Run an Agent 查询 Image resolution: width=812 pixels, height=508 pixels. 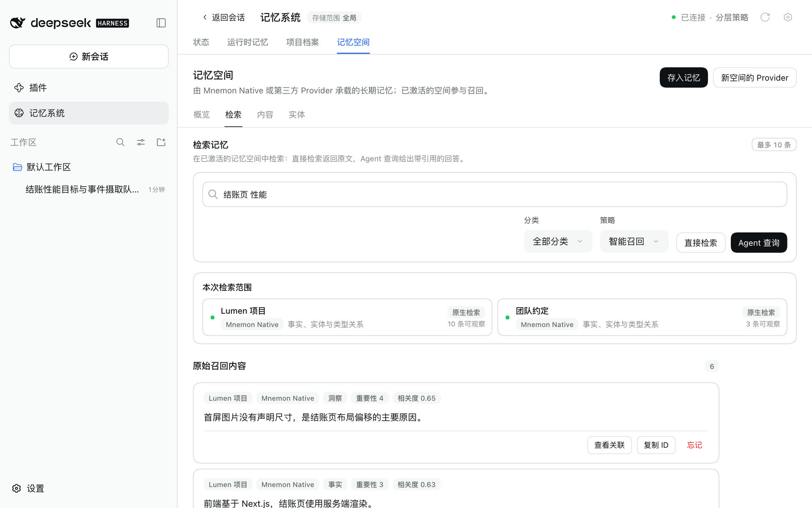point(759,243)
